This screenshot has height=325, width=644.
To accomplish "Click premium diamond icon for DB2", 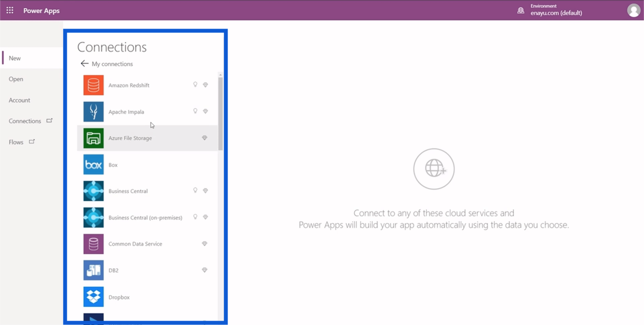I will [x=205, y=270].
